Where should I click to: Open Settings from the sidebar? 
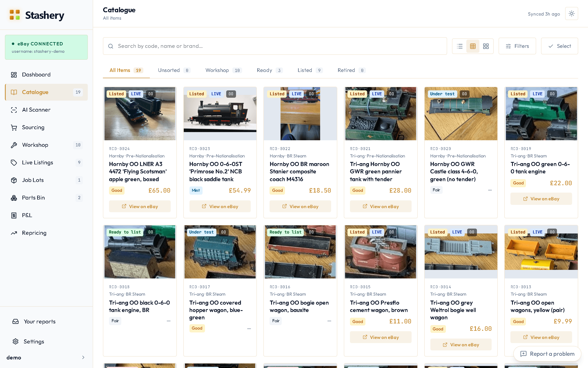coord(46,341)
